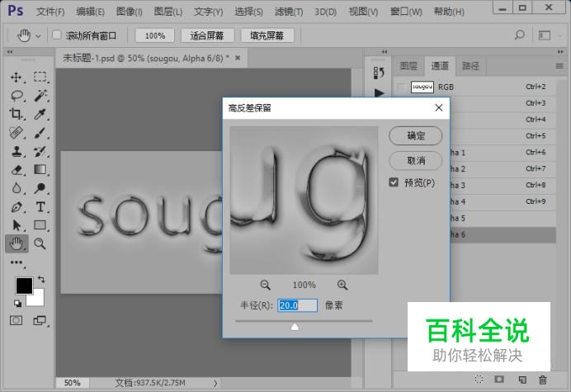The image size is (571, 392).
Task: Open the Layer menu
Action: click(x=168, y=12)
